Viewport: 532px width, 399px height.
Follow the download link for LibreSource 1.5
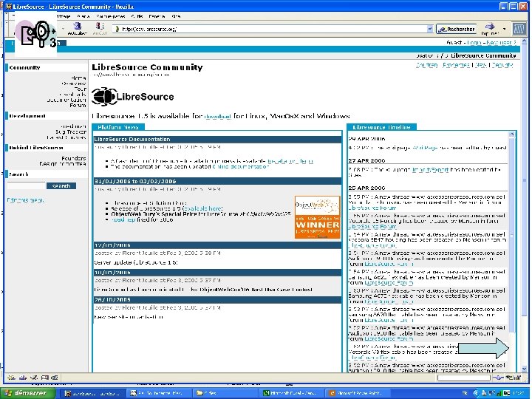(x=217, y=117)
